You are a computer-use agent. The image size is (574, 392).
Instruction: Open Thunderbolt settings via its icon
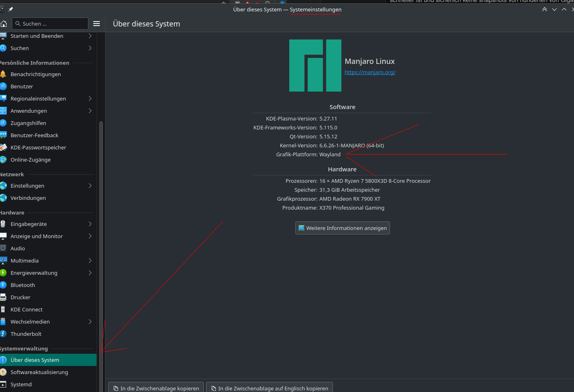point(3,334)
